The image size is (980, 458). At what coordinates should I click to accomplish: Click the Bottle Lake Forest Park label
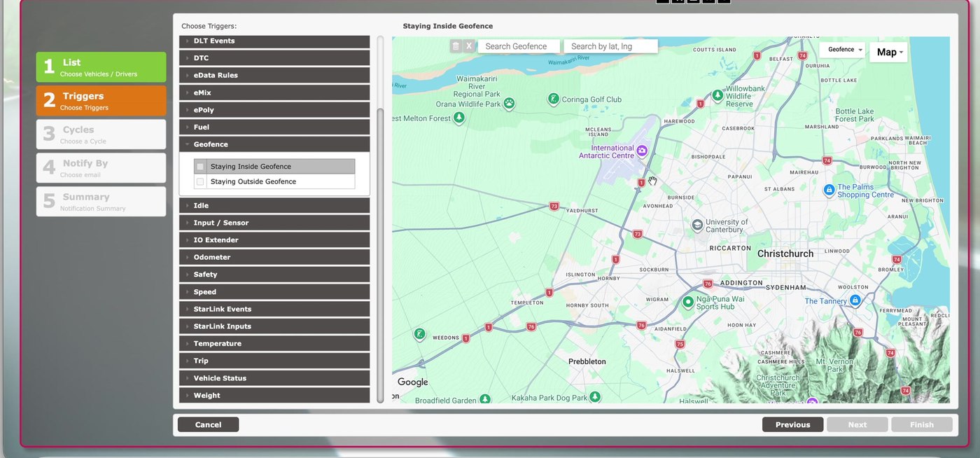coord(855,115)
